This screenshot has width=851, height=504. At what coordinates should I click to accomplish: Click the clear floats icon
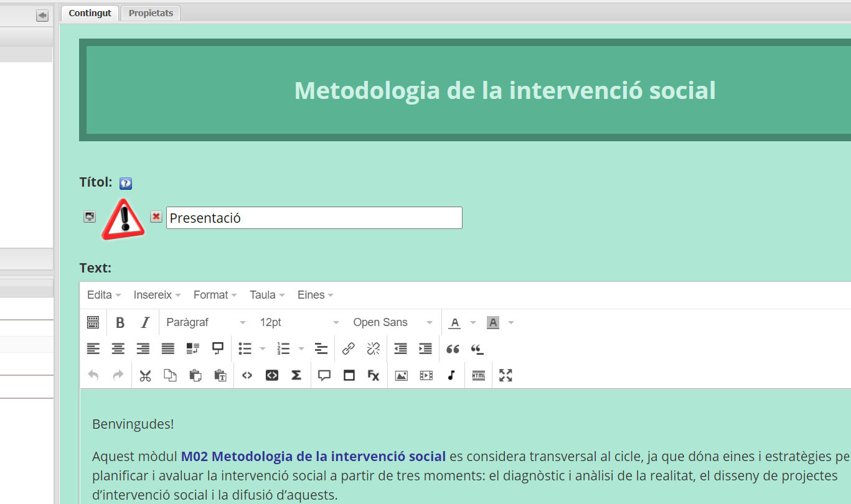click(192, 348)
